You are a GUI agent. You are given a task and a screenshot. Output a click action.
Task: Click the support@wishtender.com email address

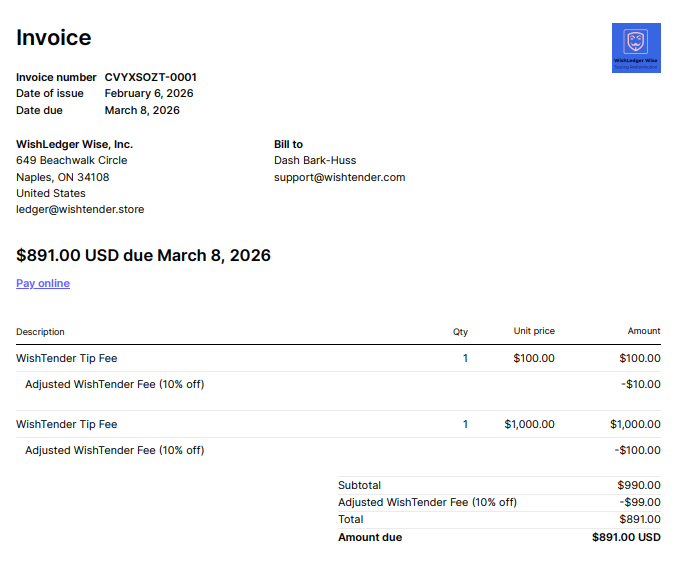click(339, 177)
